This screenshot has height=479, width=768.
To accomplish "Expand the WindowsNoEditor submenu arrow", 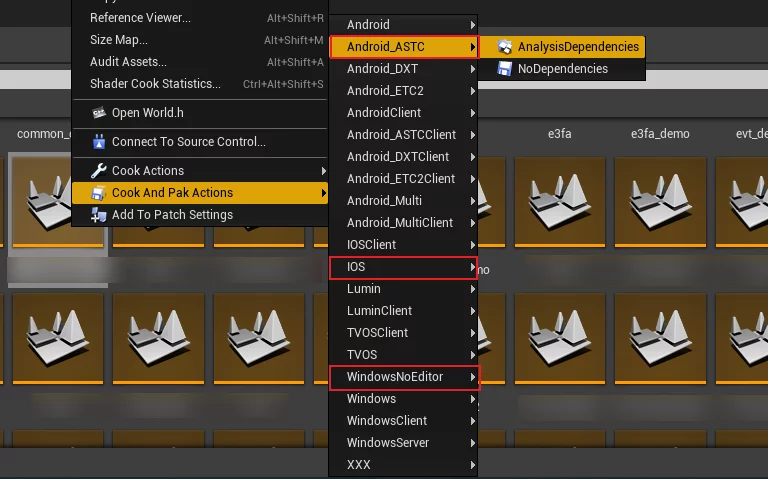I will click(x=472, y=377).
